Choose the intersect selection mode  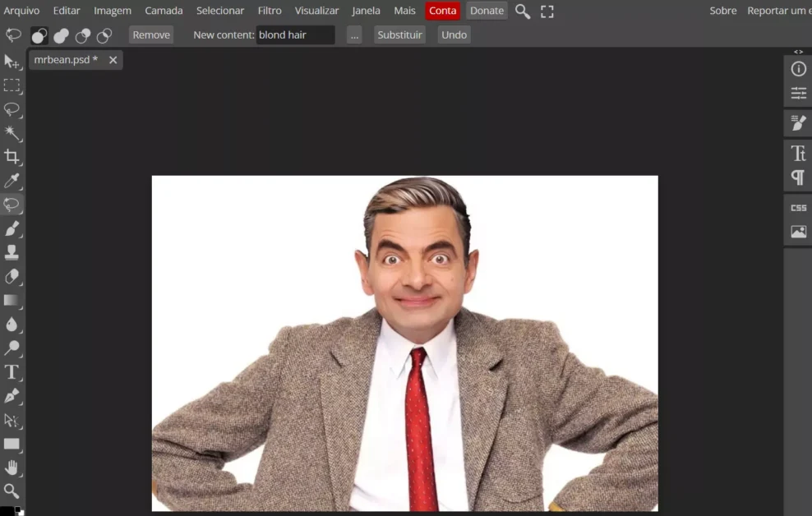pyautogui.click(x=104, y=35)
